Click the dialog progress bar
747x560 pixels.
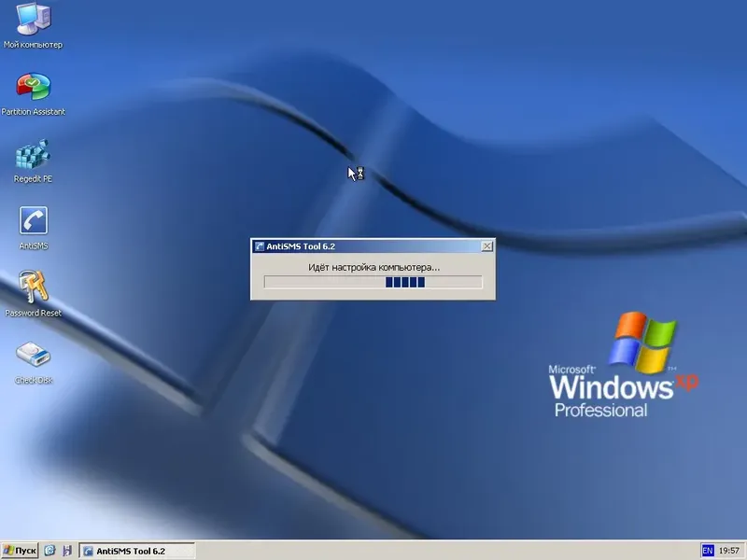pyautogui.click(x=373, y=282)
